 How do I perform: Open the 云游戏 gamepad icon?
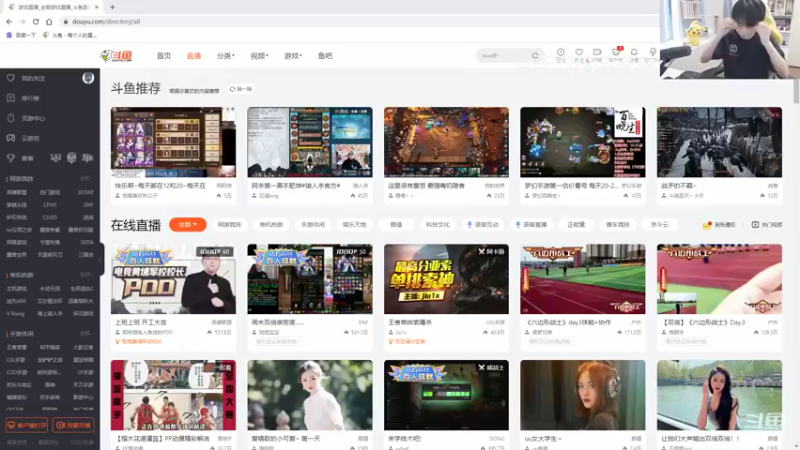pyautogui.click(x=11, y=138)
